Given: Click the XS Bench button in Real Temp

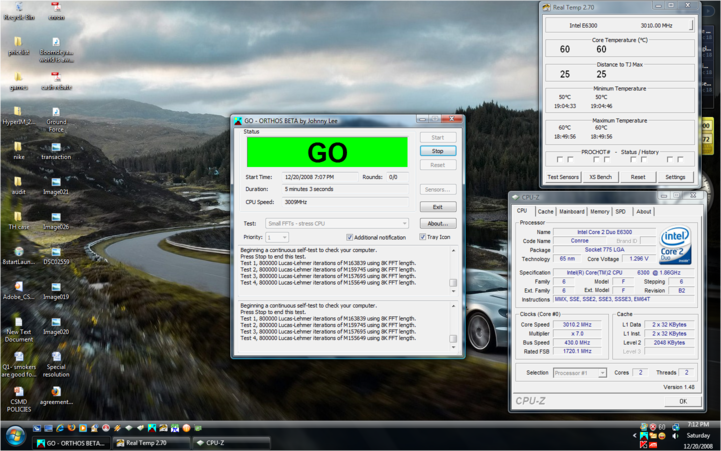Looking at the screenshot, I should (600, 177).
